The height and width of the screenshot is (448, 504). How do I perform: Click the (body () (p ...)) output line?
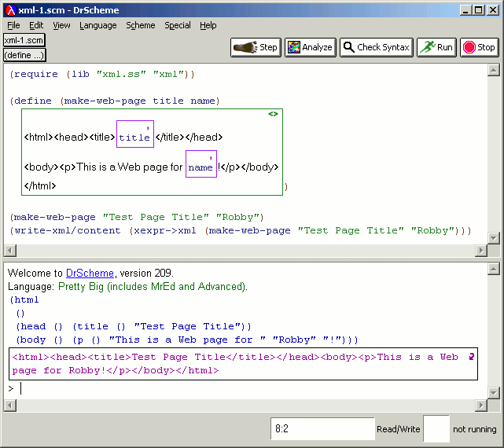pos(187,340)
